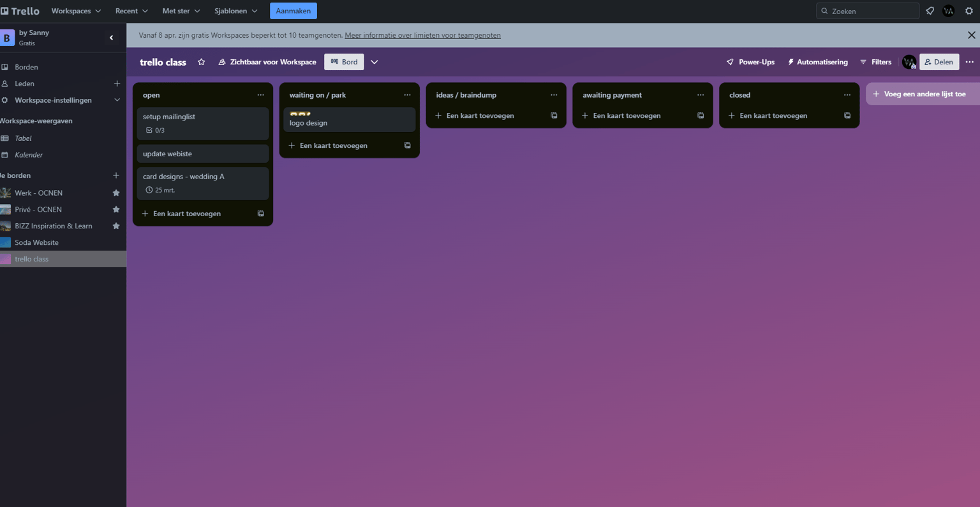
Task: Open the board menu ellipsis icon
Action: click(970, 62)
